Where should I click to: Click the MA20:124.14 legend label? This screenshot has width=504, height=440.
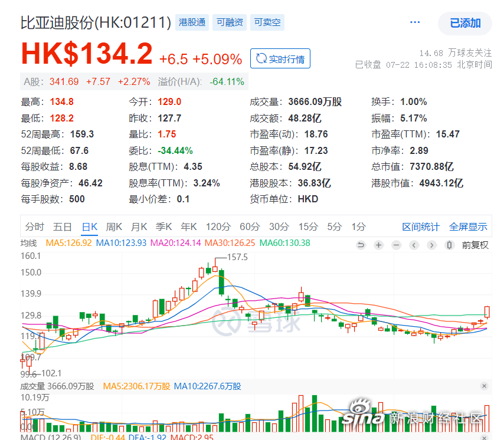click(175, 243)
